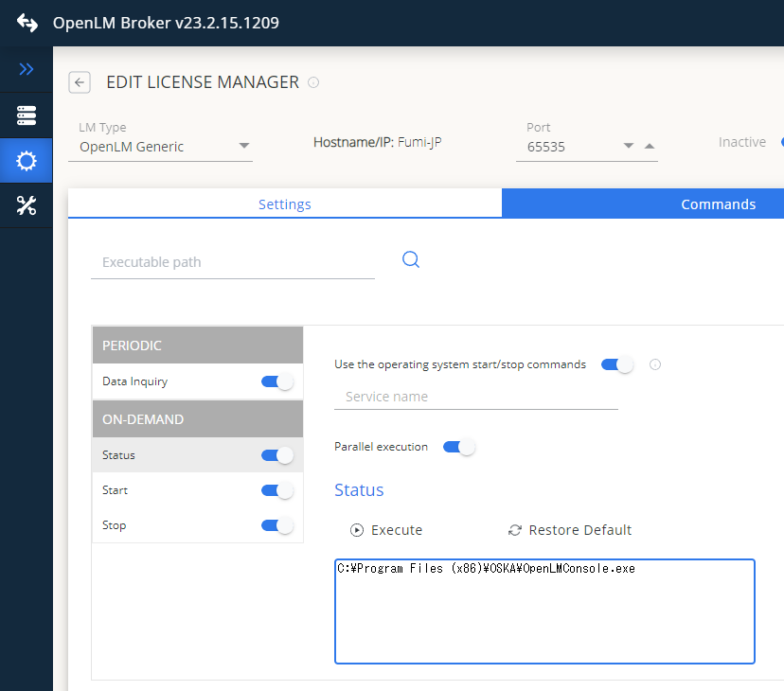
Task: Switch to the Settings tab
Action: pyautogui.click(x=284, y=204)
